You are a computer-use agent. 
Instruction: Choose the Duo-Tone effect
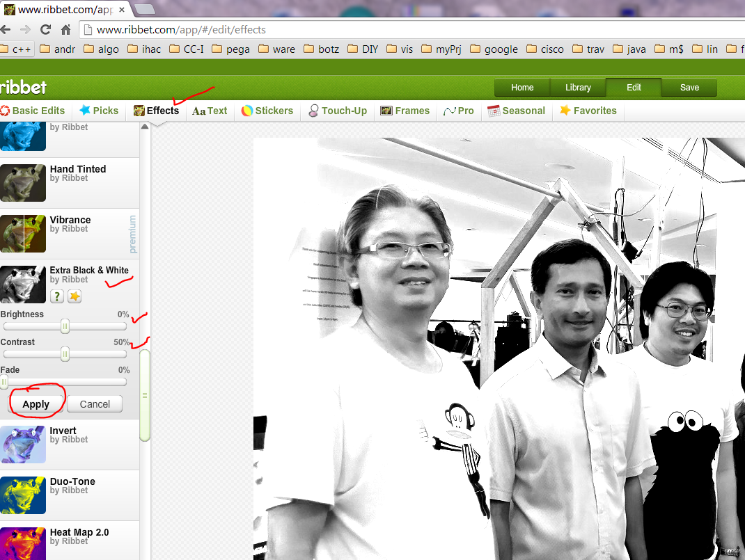click(70, 495)
